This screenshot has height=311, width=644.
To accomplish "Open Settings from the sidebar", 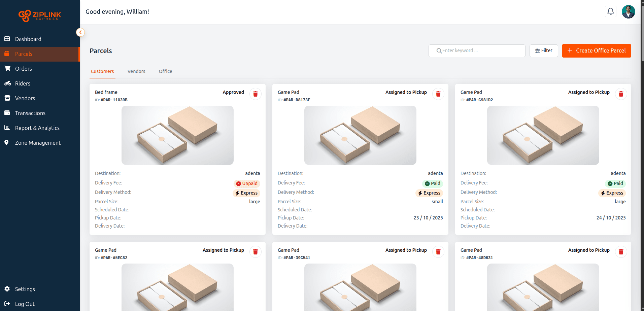I will (x=40, y=289).
